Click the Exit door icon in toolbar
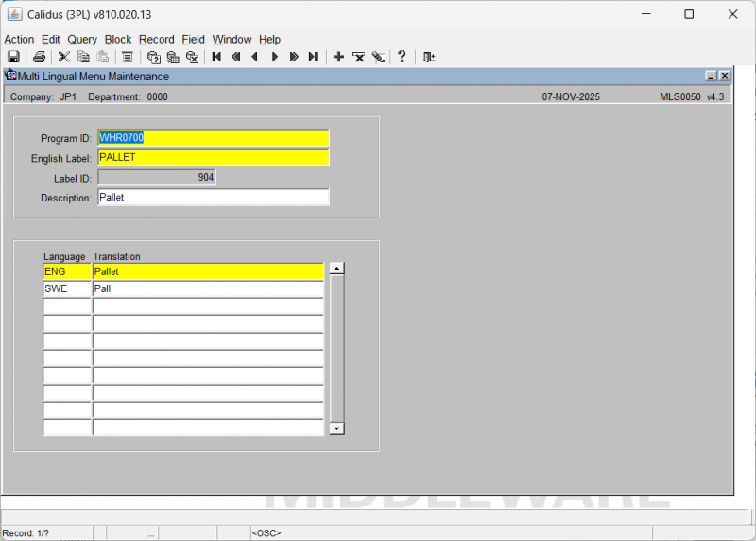Screen dimensions: 756x541 [x=429, y=57]
